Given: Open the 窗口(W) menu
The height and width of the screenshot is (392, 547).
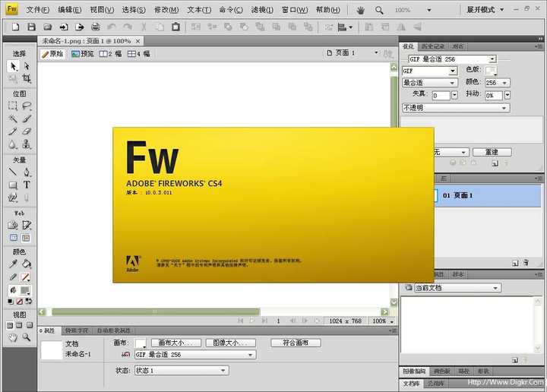Looking at the screenshot, I should tap(295, 10).
